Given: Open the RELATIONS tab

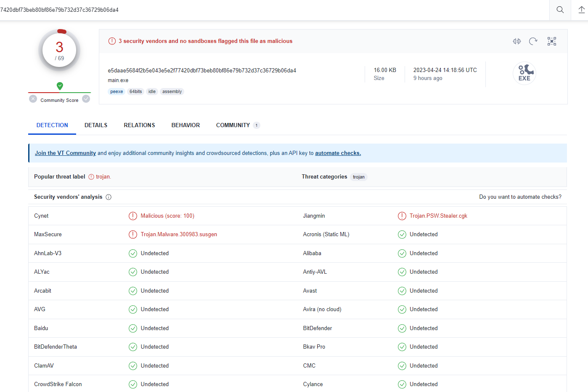Looking at the screenshot, I should point(139,125).
